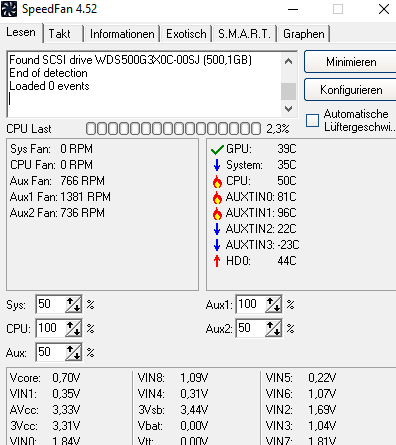Screen dimensions: 396x445
Task: Click the 2,3% CPU load value
Action: coord(278,129)
